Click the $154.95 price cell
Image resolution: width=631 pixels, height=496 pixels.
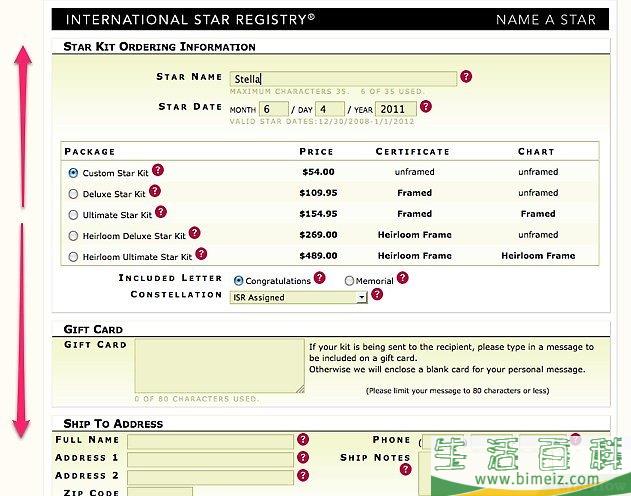(x=318, y=214)
